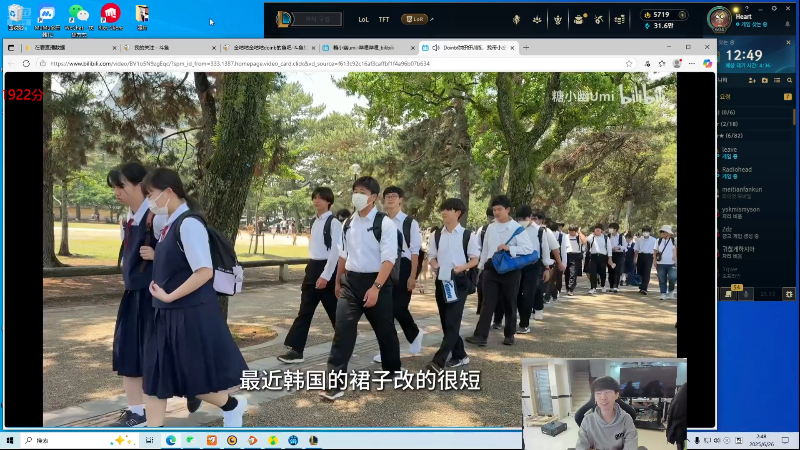Viewport: 800px width, 450px height.
Task: Open the browser profile avatar
Action: coord(677,63)
